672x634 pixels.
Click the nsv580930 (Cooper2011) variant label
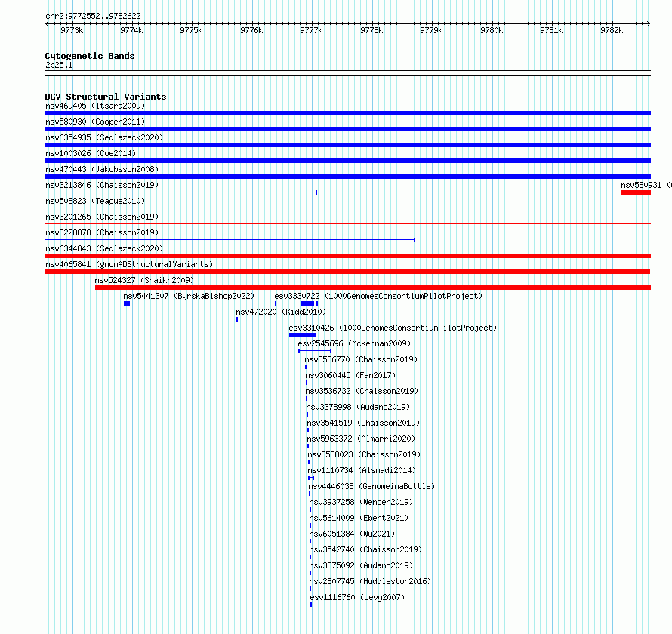[95, 122]
